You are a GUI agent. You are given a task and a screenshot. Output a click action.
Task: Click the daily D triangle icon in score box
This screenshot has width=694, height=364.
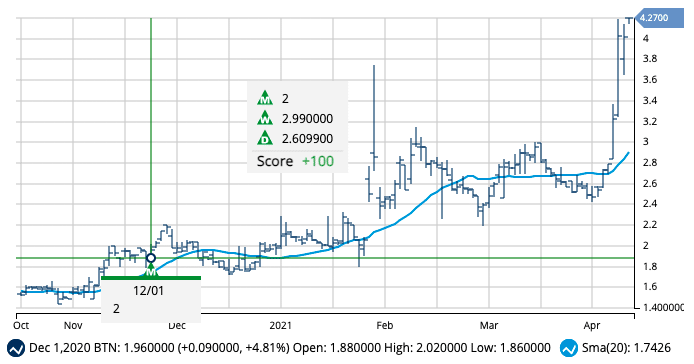tap(265, 138)
